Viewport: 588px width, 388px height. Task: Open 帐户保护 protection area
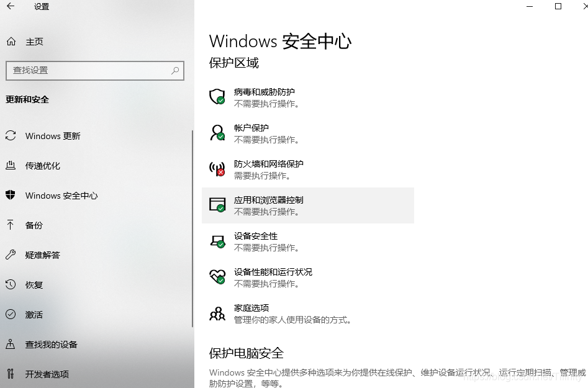click(308, 133)
